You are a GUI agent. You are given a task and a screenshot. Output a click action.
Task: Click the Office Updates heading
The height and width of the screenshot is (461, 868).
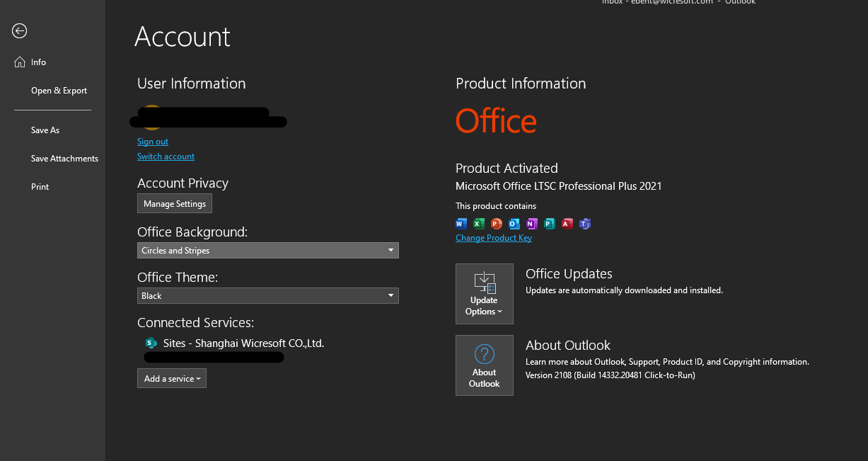tap(569, 274)
